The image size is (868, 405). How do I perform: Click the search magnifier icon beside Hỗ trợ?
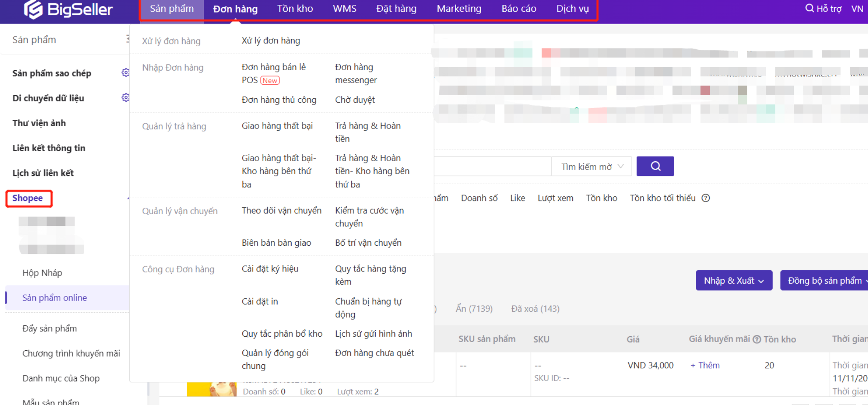coord(809,8)
